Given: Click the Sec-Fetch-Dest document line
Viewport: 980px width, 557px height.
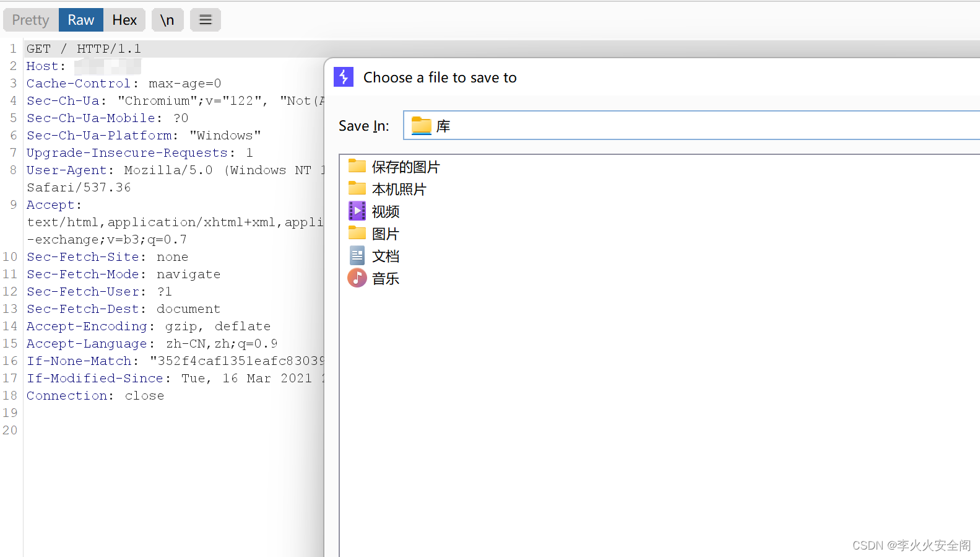Looking at the screenshot, I should point(123,309).
